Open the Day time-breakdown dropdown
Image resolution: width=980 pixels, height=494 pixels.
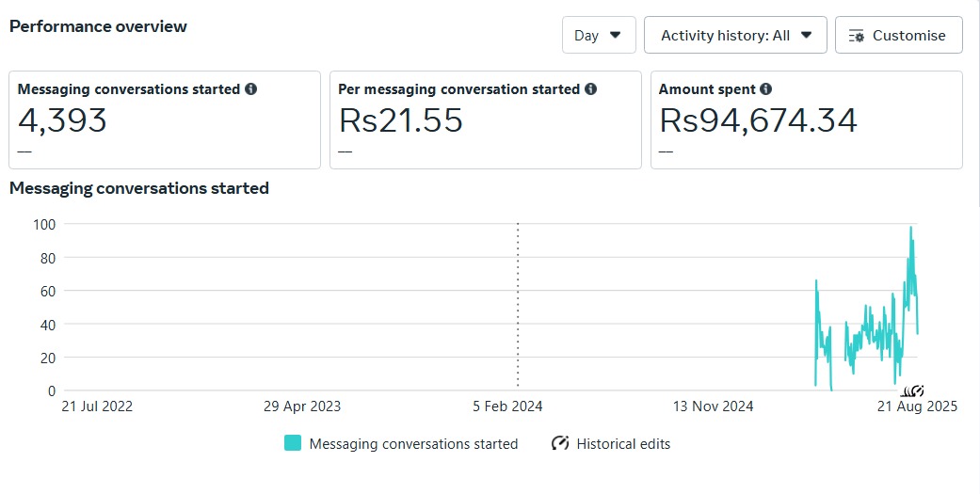point(599,35)
